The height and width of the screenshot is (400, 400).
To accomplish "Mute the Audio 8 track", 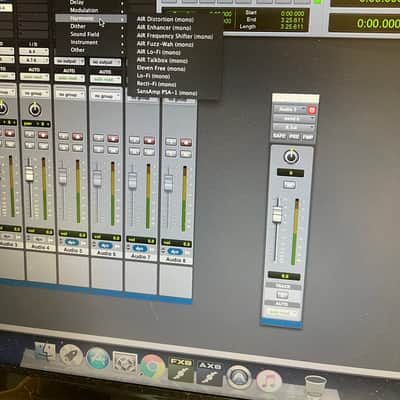I will coord(186,154).
